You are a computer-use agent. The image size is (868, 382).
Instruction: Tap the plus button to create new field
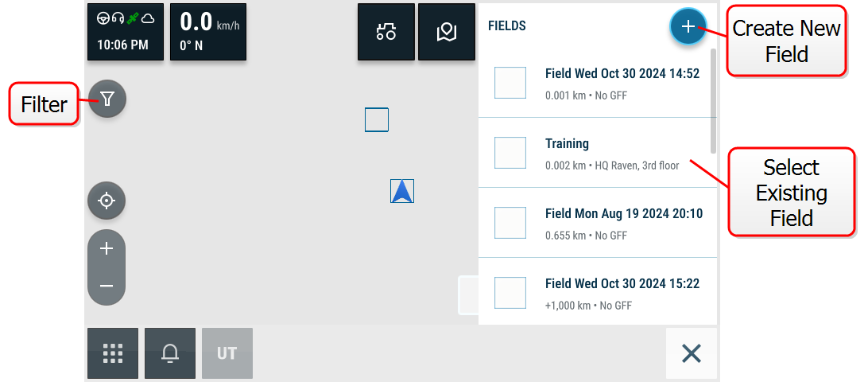(x=688, y=26)
